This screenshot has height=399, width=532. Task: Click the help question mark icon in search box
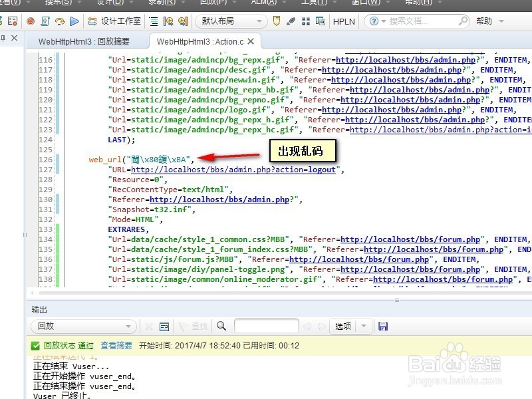pos(374,21)
